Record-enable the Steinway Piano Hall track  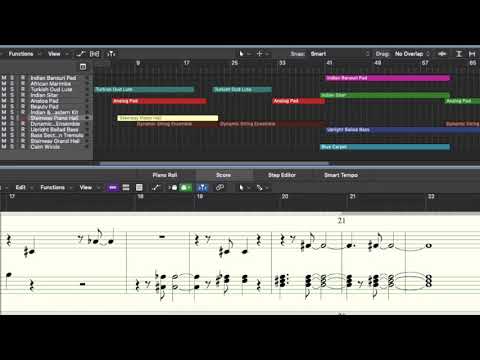23,118
